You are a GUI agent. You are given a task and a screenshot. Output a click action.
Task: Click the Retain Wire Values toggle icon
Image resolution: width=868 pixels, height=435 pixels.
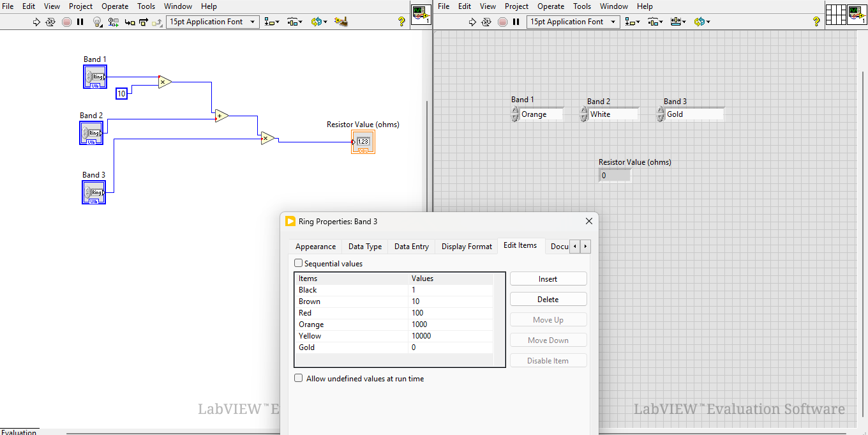coord(114,21)
